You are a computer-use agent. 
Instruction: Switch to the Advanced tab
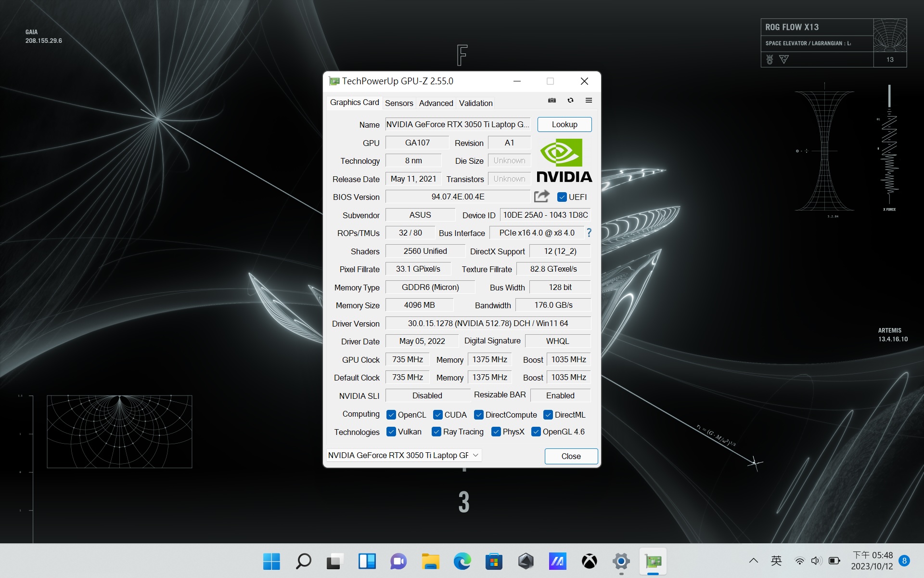tap(436, 103)
